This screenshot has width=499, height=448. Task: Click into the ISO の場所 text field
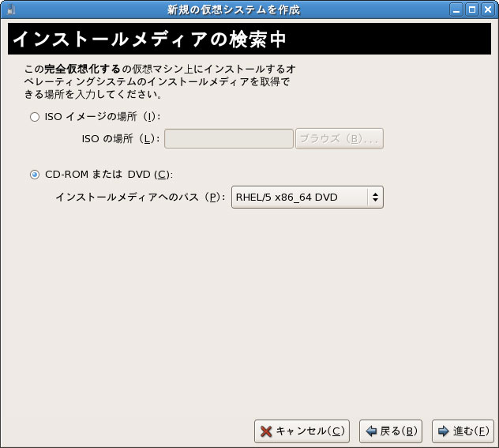tap(229, 139)
